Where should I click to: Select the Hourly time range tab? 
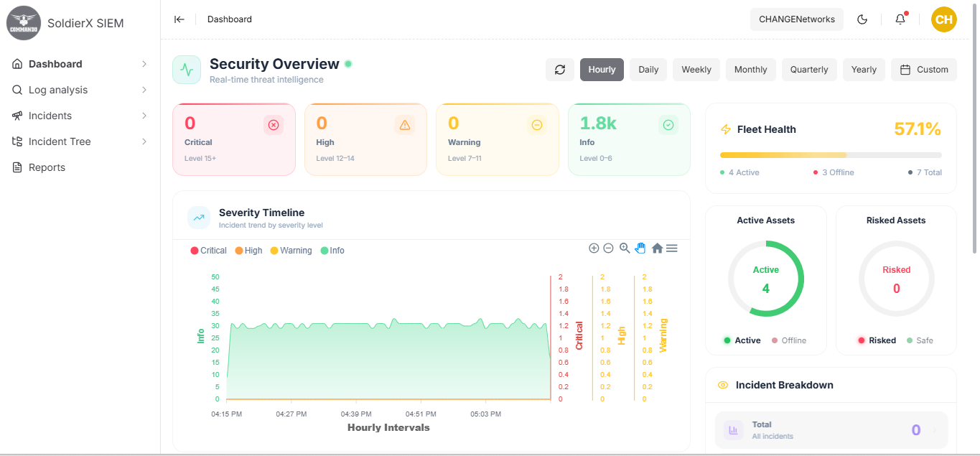(602, 70)
